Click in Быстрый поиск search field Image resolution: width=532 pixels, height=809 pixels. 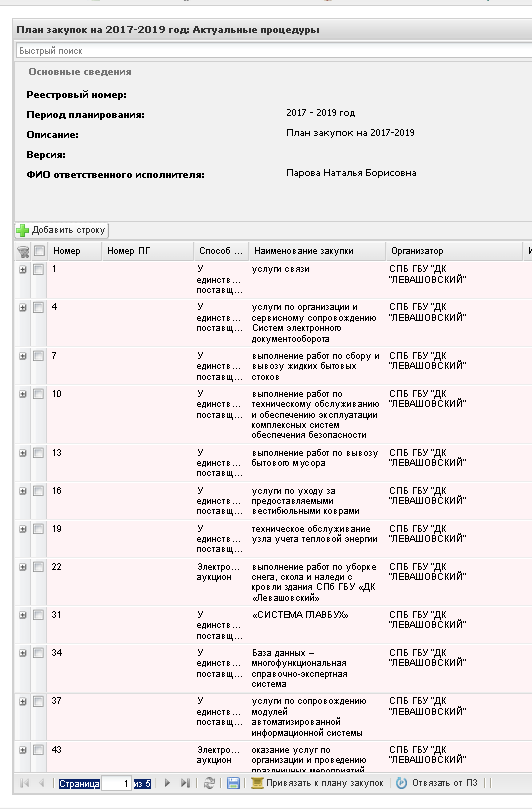pyautogui.click(x=272, y=51)
